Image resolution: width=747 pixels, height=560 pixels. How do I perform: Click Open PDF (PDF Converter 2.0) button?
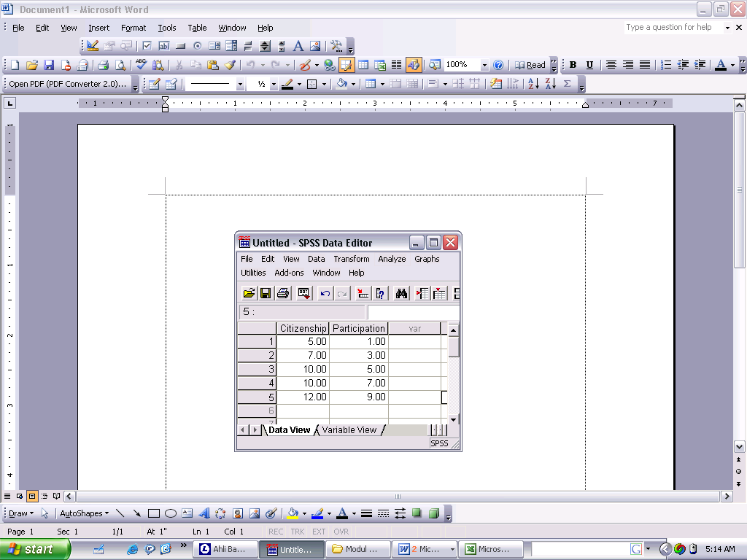click(x=68, y=85)
